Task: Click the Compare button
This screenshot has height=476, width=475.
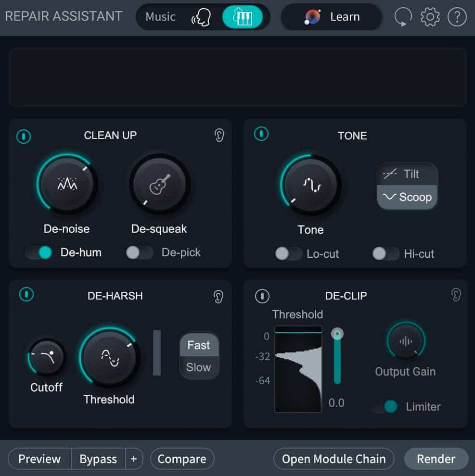Action: click(x=182, y=459)
